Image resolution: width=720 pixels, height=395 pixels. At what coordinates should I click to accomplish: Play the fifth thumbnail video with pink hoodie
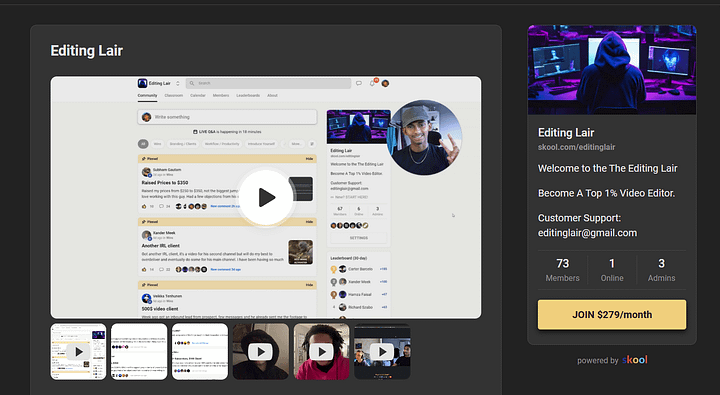point(321,352)
